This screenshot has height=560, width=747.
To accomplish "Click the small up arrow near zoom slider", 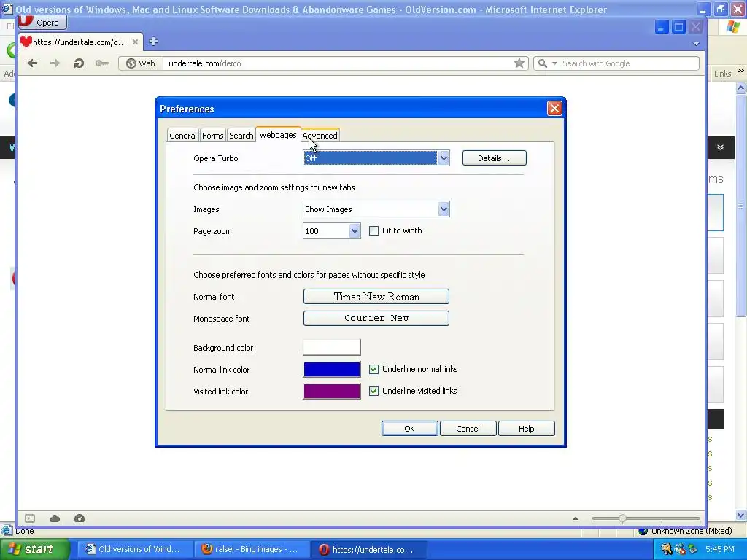I will click(x=576, y=518).
